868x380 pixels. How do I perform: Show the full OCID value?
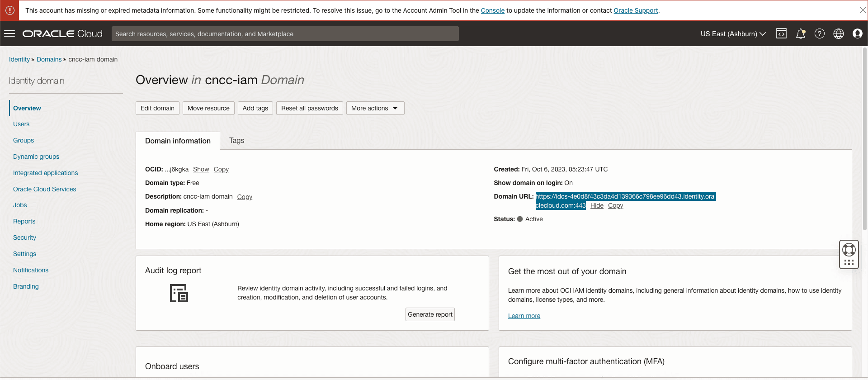(201, 169)
